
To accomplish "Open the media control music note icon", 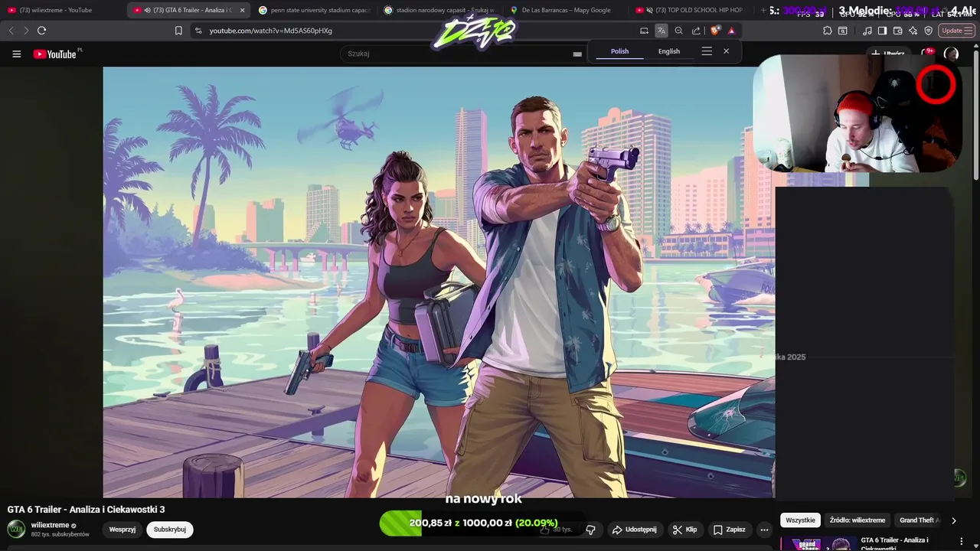I will click(867, 31).
